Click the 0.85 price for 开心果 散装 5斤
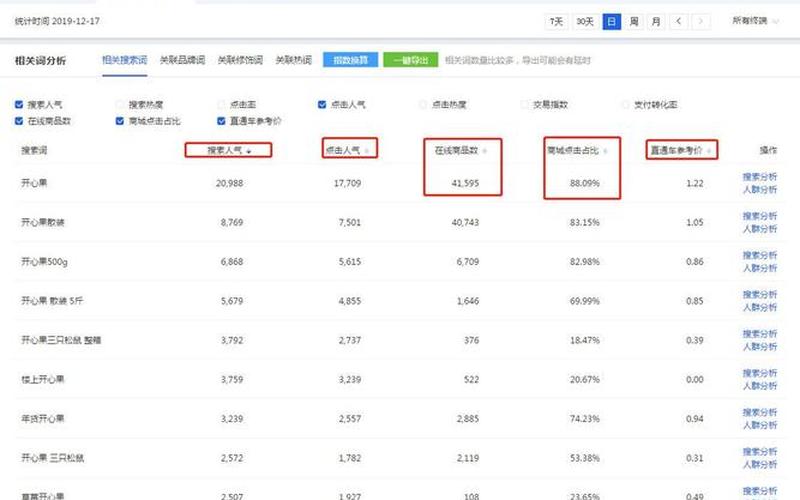 (695, 301)
